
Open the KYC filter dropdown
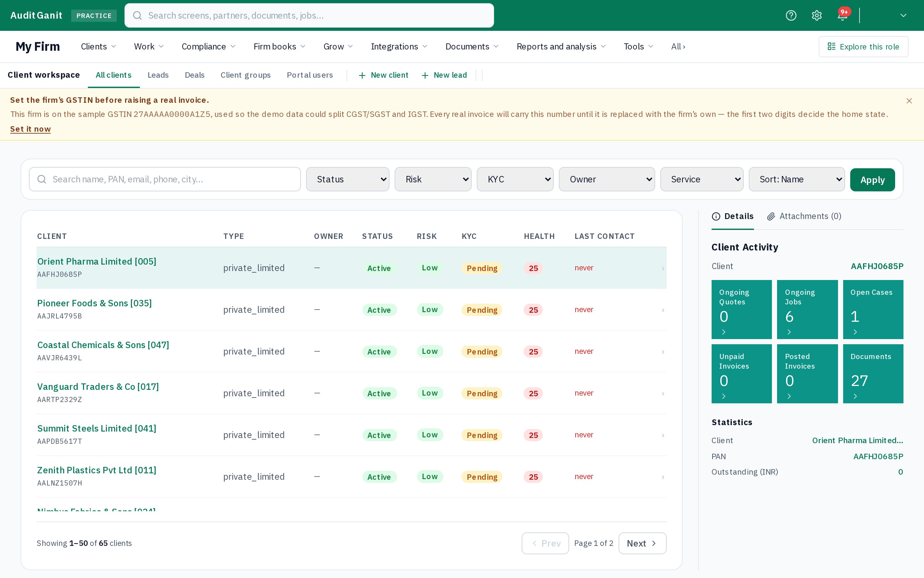coord(515,179)
